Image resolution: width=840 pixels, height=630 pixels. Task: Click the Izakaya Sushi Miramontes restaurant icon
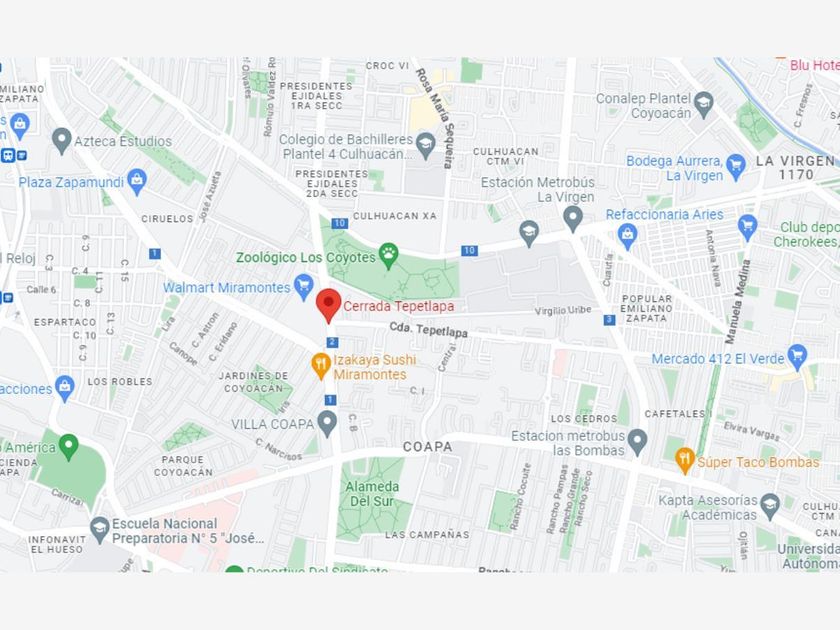tap(320, 366)
